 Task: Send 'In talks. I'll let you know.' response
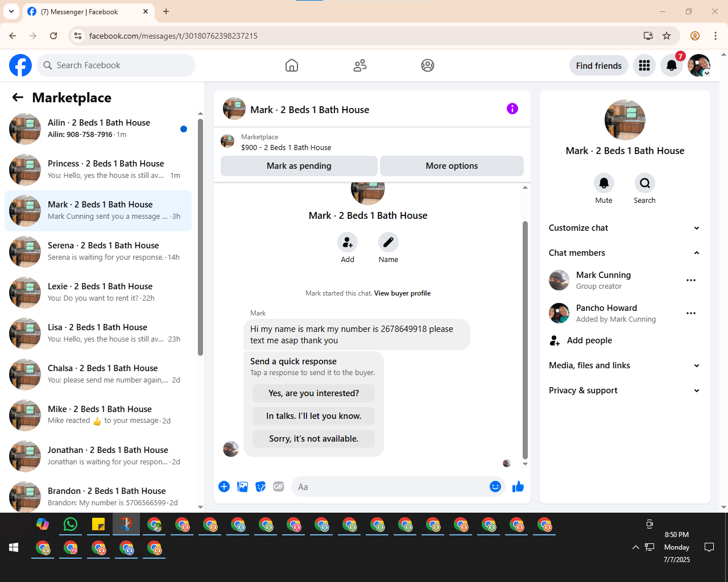tap(313, 416)
